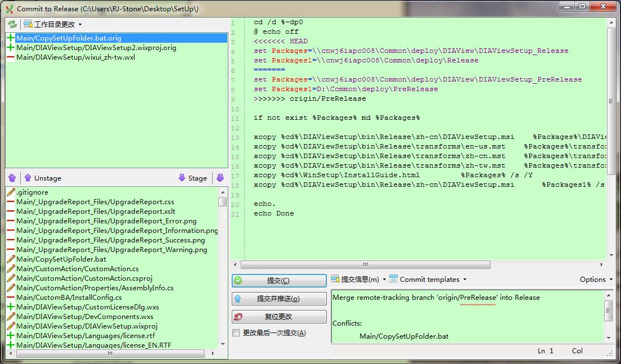Click the pencil icon beside .gitignore
The height and width of the screenshot is (364, 621).
click(11, 192)
